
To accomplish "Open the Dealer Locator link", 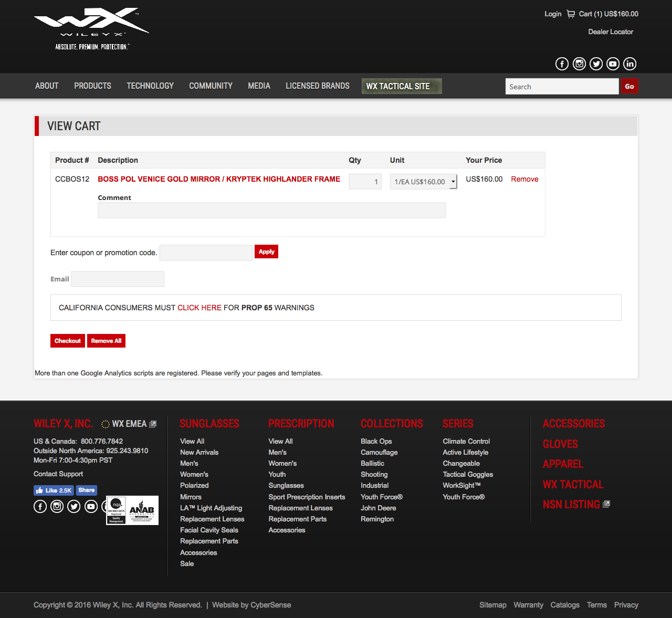I will (611, 32).
